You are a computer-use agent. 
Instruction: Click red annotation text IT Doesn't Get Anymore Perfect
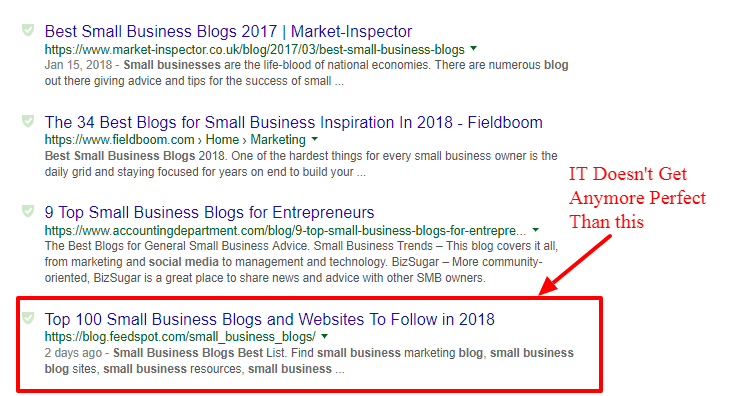[x=638, y=198]
